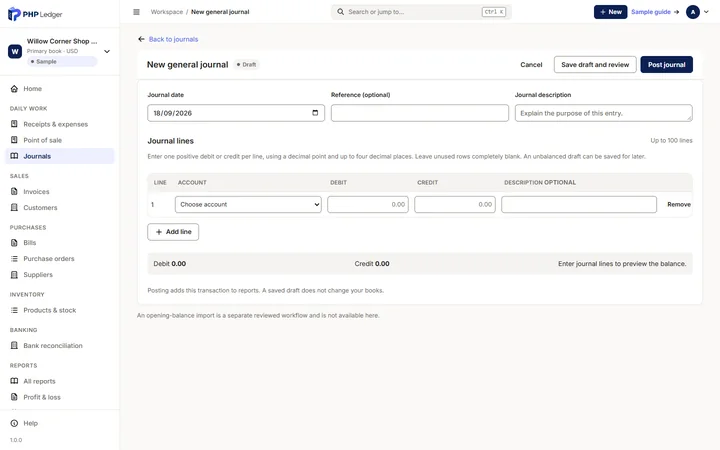Image resolution: width=720 pixels, height=450 pixels.
Task: Open Profit & loss in the sidebar
Action: point(60,397)
